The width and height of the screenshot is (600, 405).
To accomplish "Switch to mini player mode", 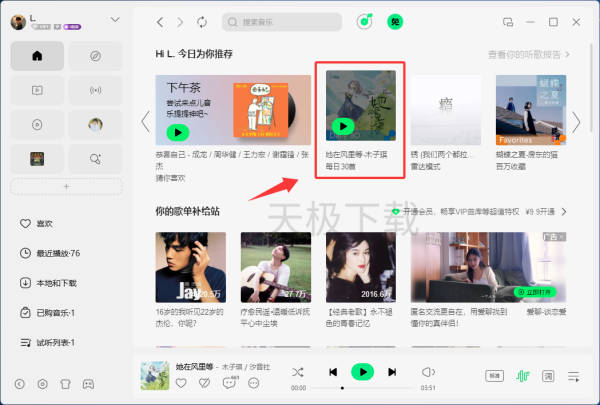I will [x=508, y=21].
